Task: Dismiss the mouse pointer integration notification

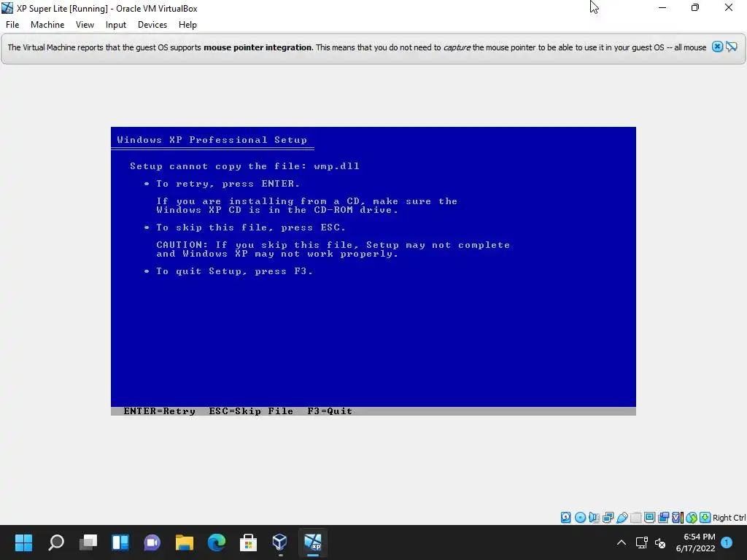Action: click(717, 47)
